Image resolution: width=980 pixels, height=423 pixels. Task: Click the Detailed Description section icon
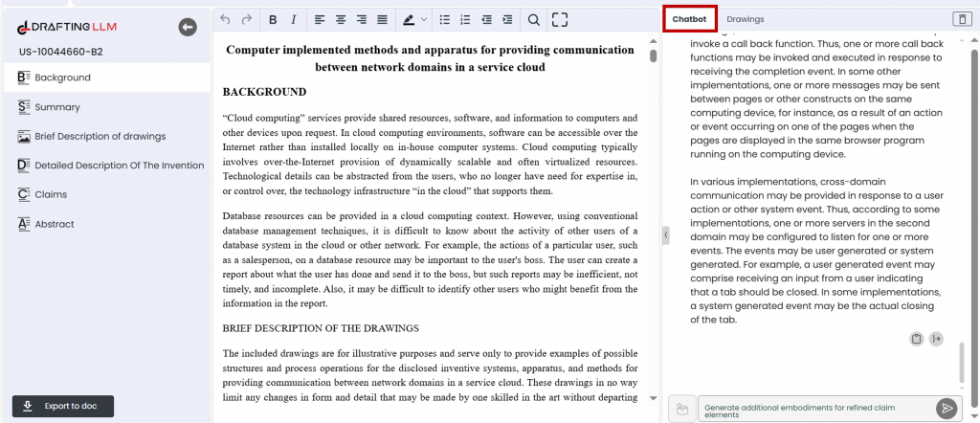24,166
